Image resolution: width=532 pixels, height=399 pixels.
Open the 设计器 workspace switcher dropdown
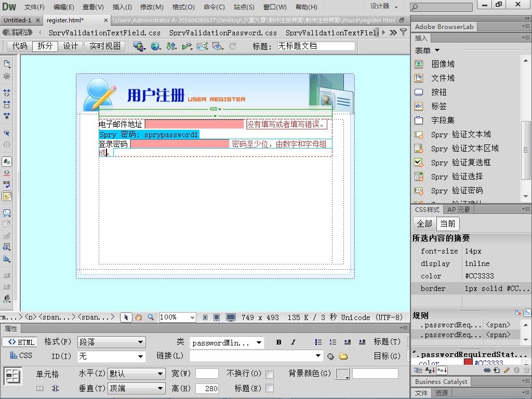(384, 6)
